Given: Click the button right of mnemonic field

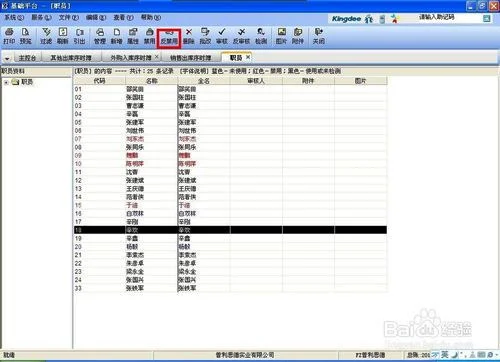Looking at the screenshot, I should (x=487, y=19).
